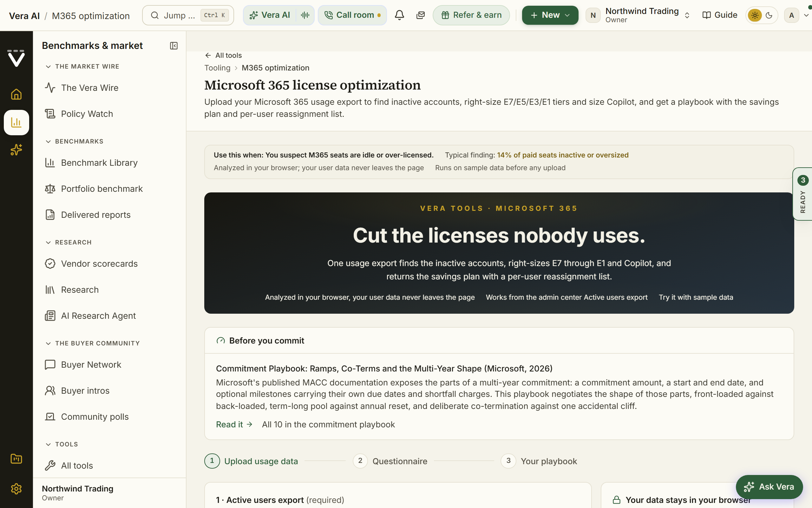Open Policy Watch

click(109, 114)
